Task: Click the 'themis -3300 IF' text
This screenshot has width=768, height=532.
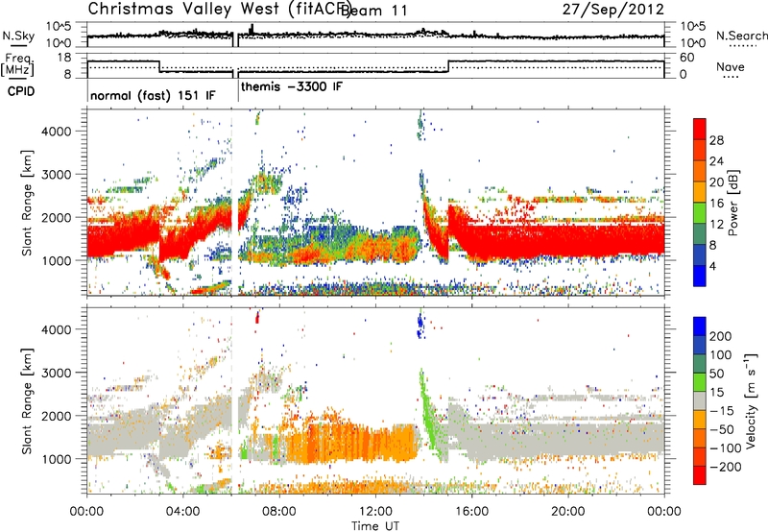Action: click(292, 87)
